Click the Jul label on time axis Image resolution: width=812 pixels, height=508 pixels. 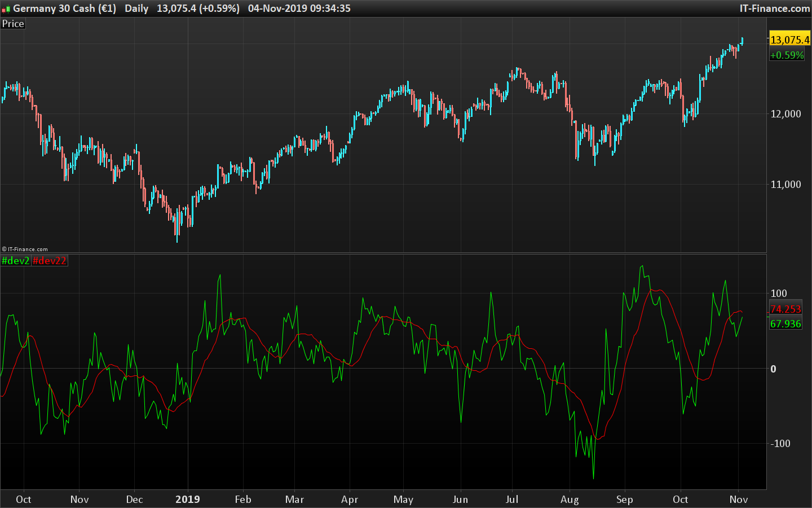512,499
